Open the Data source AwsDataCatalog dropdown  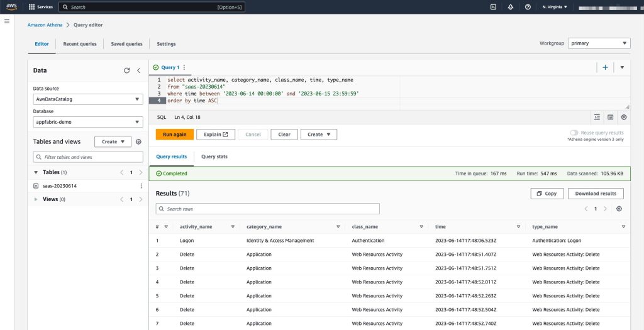tap(88, 99)
